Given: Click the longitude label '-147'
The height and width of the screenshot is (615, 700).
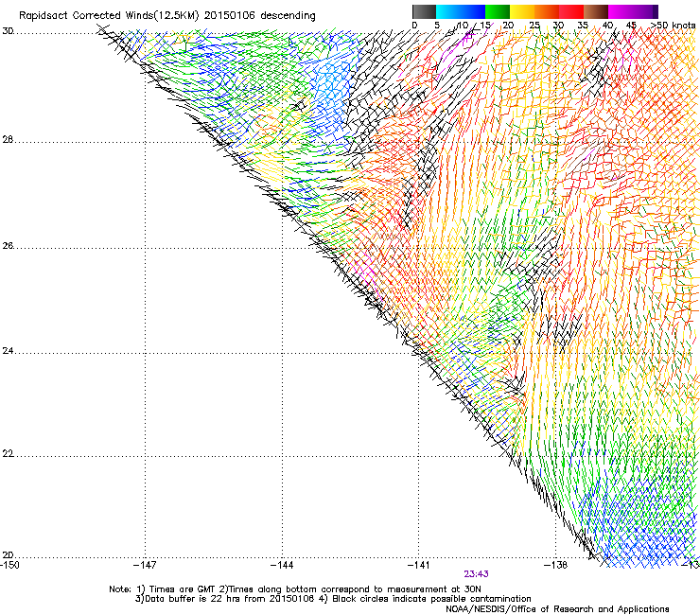Looking at the screenshot, I should pos(145,565).
